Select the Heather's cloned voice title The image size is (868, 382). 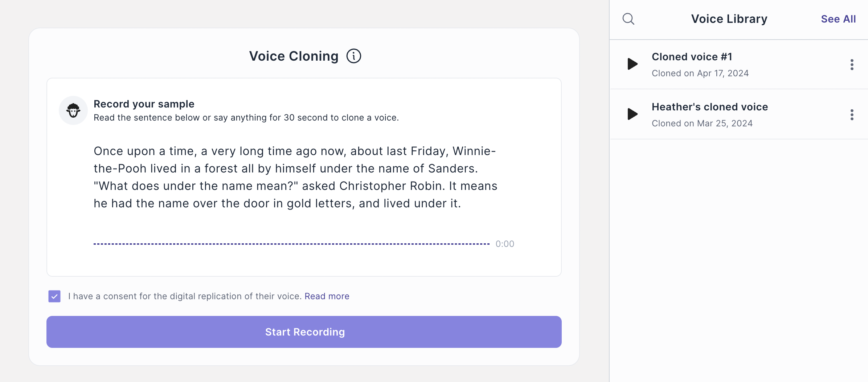tap(709, 107)
